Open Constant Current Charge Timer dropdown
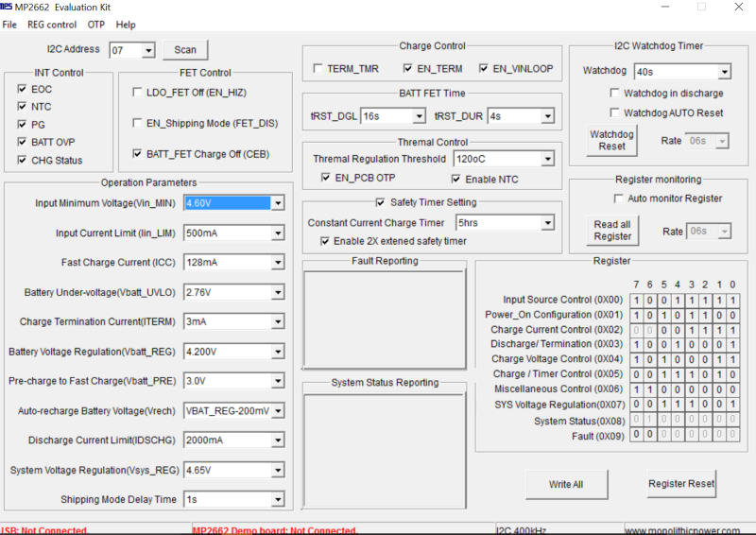 click(x=548, y=223)
